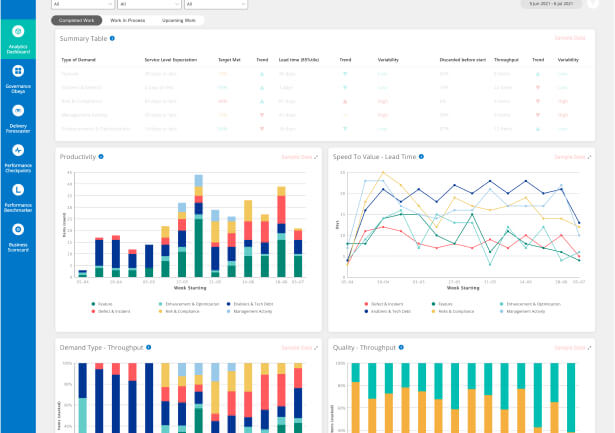Select the Completed Work tab

coord(76,20)
